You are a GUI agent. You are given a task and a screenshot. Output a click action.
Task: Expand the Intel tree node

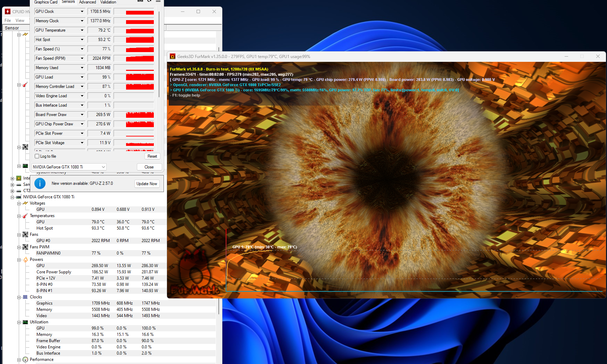point(13,179)
